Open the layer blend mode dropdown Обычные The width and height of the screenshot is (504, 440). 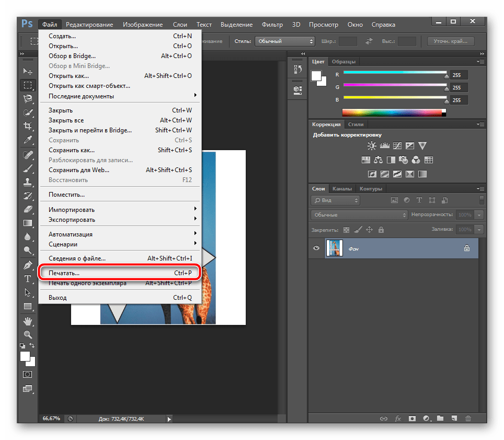pos(359,215)
